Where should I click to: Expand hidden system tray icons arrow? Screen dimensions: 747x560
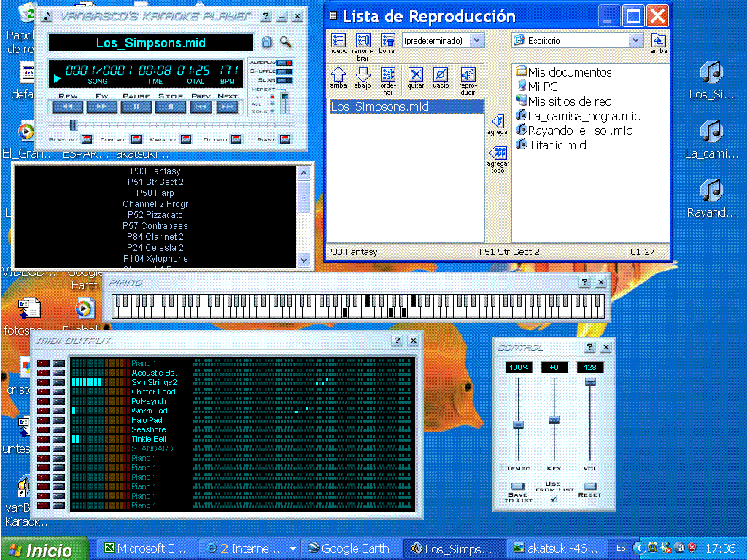click(639, 548)
